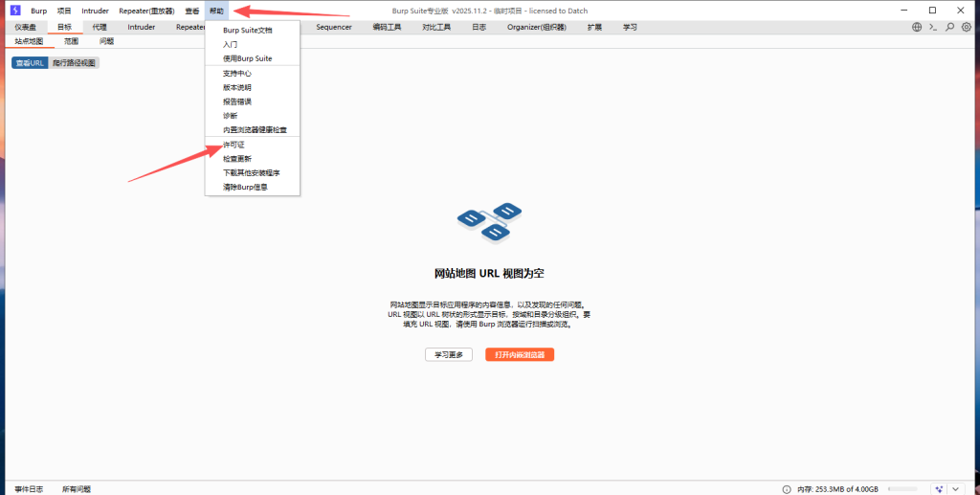Open the command palette terminal icon
Screen dimensions: 980x495
(933, 28)
